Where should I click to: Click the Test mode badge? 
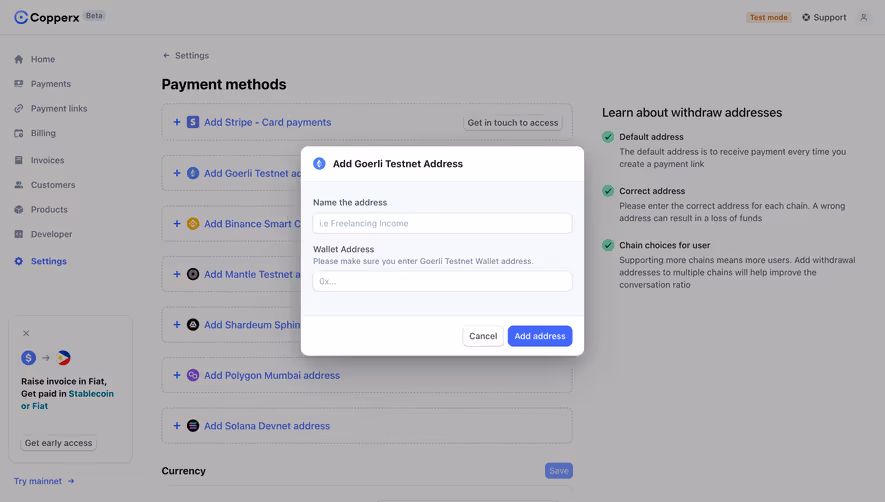pyautogui.click(x=769, y=18)
